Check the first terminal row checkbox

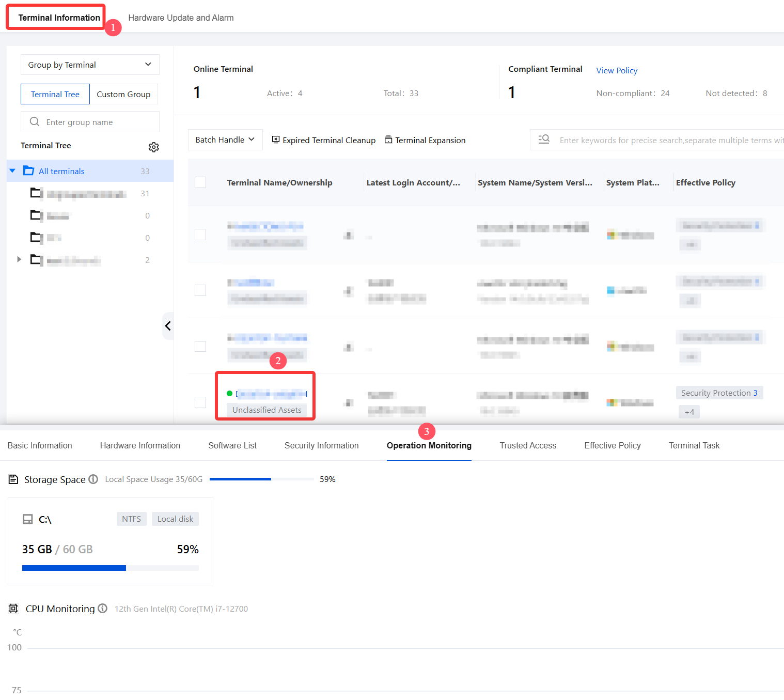tap(200, 235)
